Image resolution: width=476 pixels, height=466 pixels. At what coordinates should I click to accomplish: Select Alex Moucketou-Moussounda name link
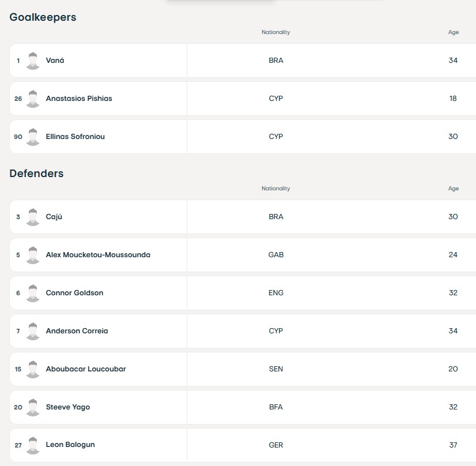click(98, 255)
